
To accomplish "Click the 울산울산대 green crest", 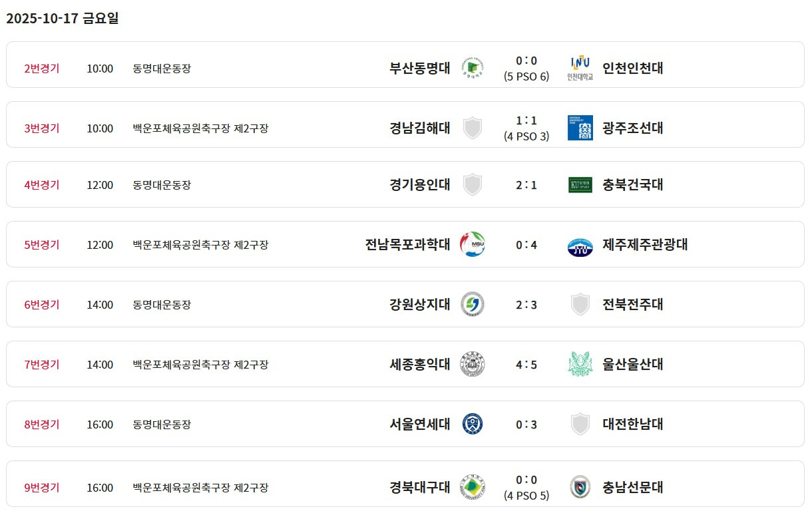I will click(580, 364).
